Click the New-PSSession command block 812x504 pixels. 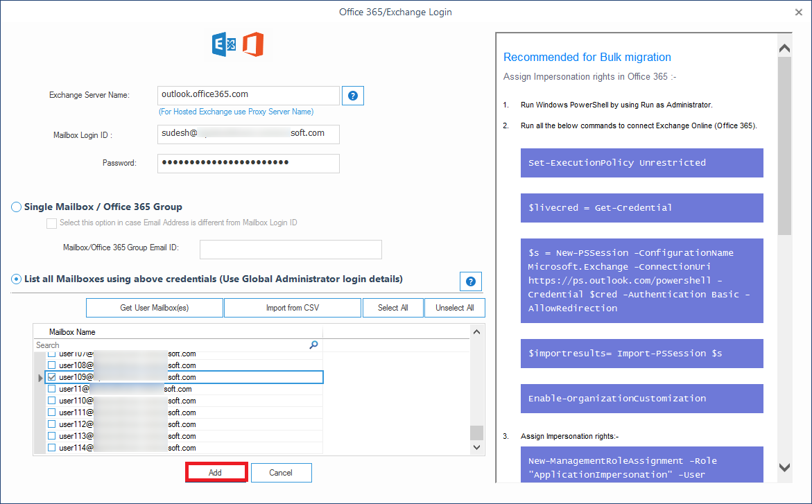pyautogui.click(x=641, y=281)
